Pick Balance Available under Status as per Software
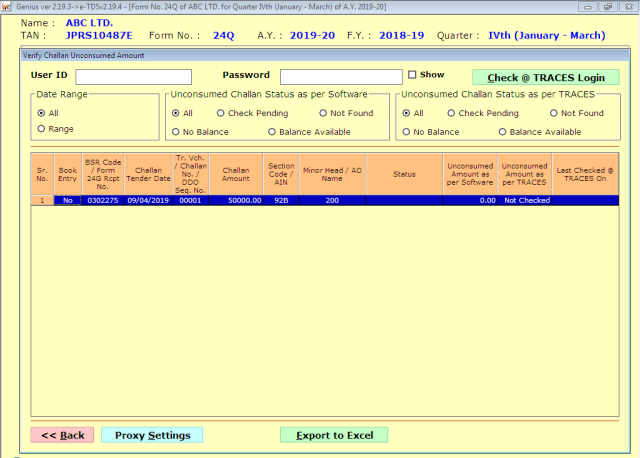This screenshot has height=458, width=640. (272, 132)
